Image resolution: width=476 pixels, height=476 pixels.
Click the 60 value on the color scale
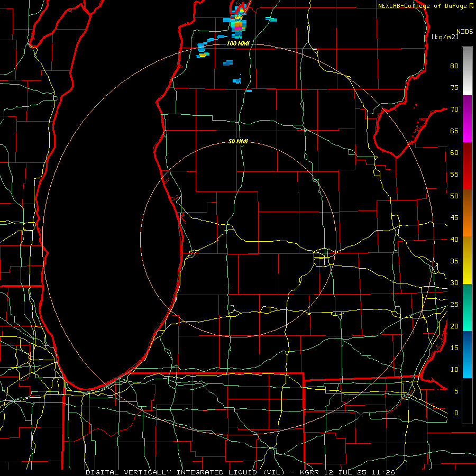454,153
